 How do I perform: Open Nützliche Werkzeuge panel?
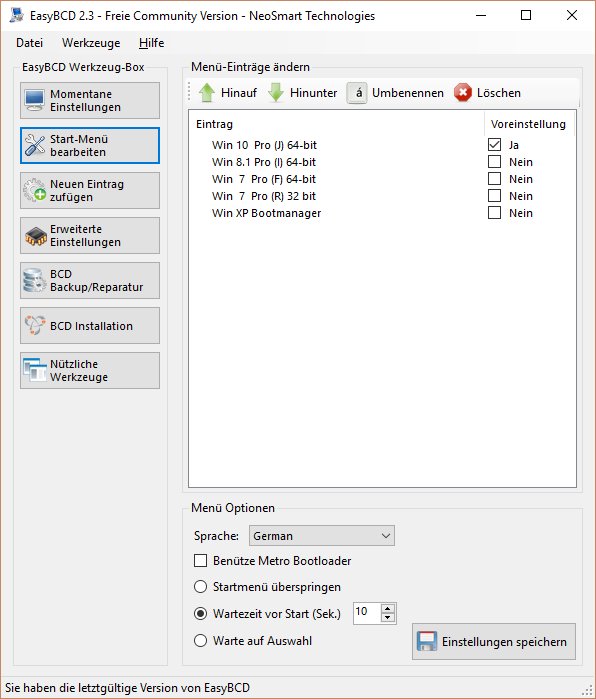coord(90,370)
